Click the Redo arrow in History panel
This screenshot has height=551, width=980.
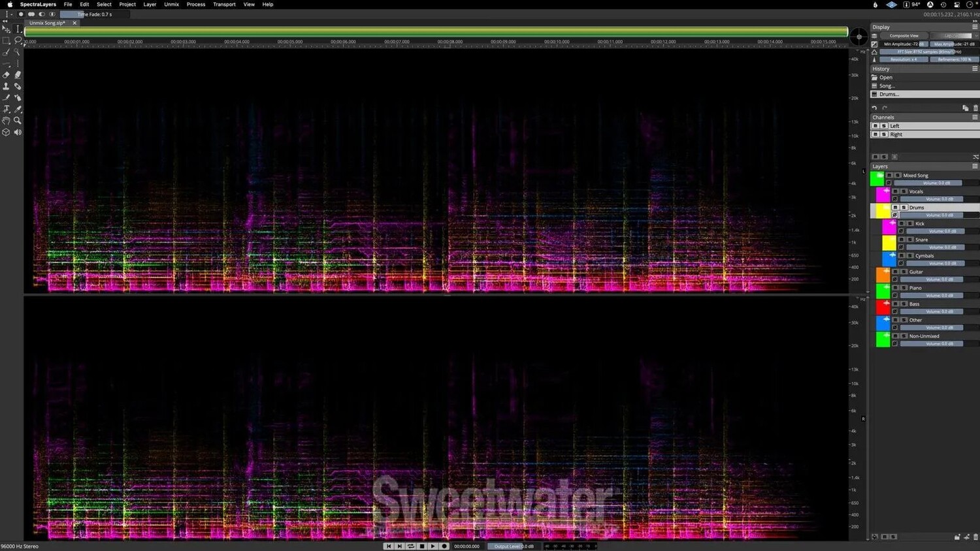pyautogui.click(x=885, y=108)
